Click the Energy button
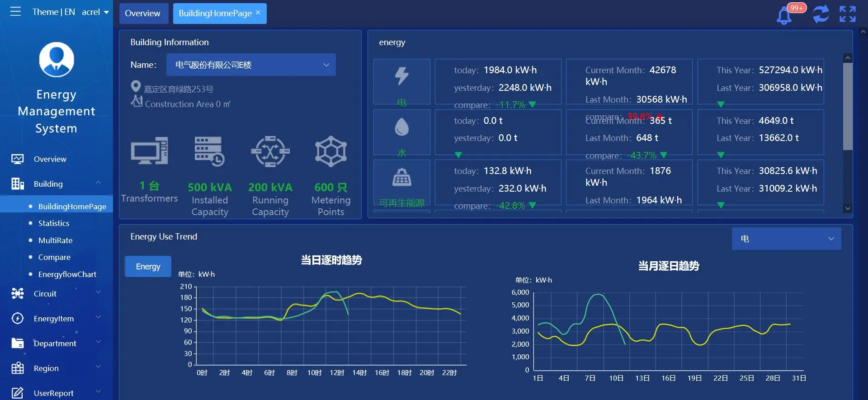Image resolution: width=868 pixels, height=400 pixels. pyautogui.click(x=148, y=267)
